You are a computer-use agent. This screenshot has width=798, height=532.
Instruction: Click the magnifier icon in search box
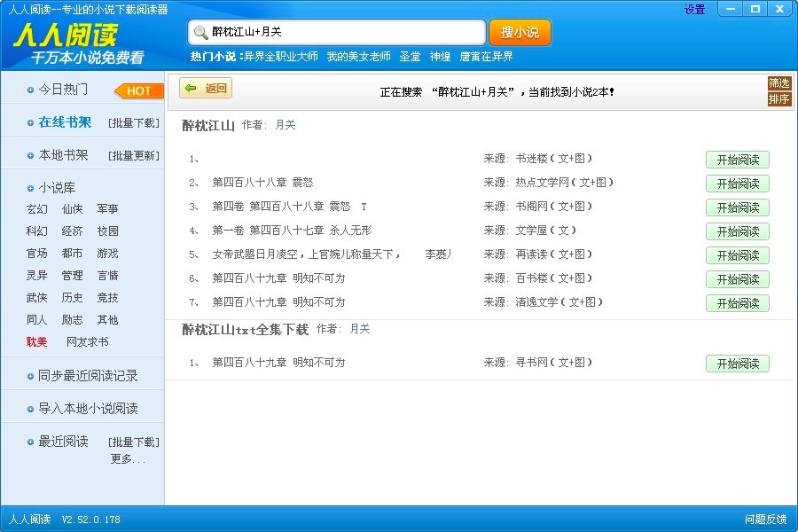[200, 33]
